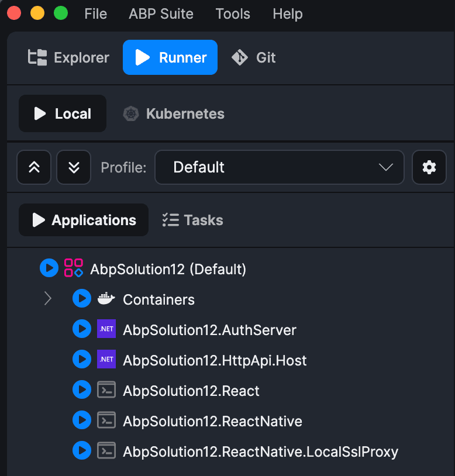
Task: Collapse all items with double up-chevron button
Action: (x=34, y=167)
